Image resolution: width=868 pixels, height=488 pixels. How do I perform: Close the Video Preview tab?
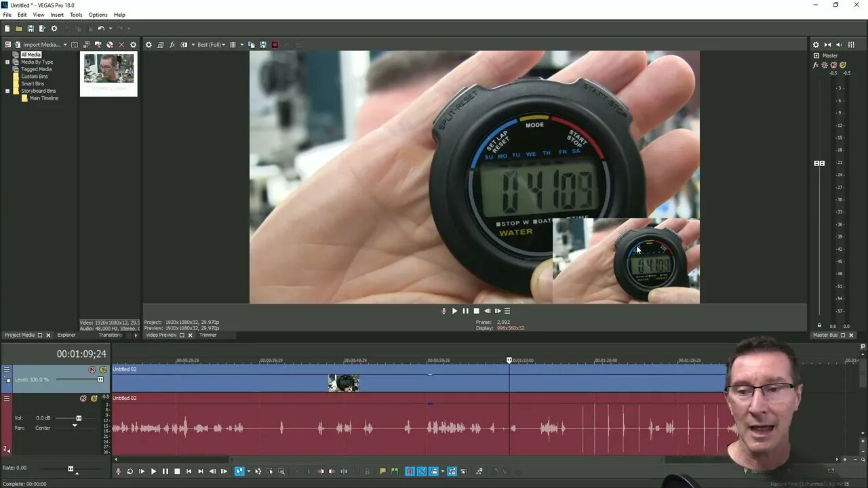[x=190, y=335]
